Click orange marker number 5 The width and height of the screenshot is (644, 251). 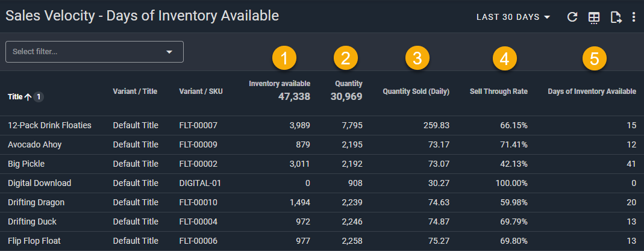pyautogui.click(x=594, y=58)
